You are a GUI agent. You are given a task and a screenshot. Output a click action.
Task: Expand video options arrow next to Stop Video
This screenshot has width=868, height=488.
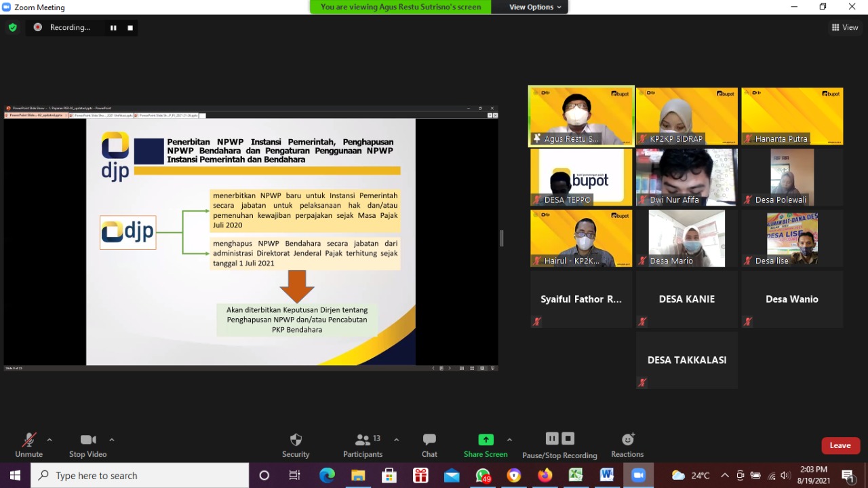click(112, 440)
